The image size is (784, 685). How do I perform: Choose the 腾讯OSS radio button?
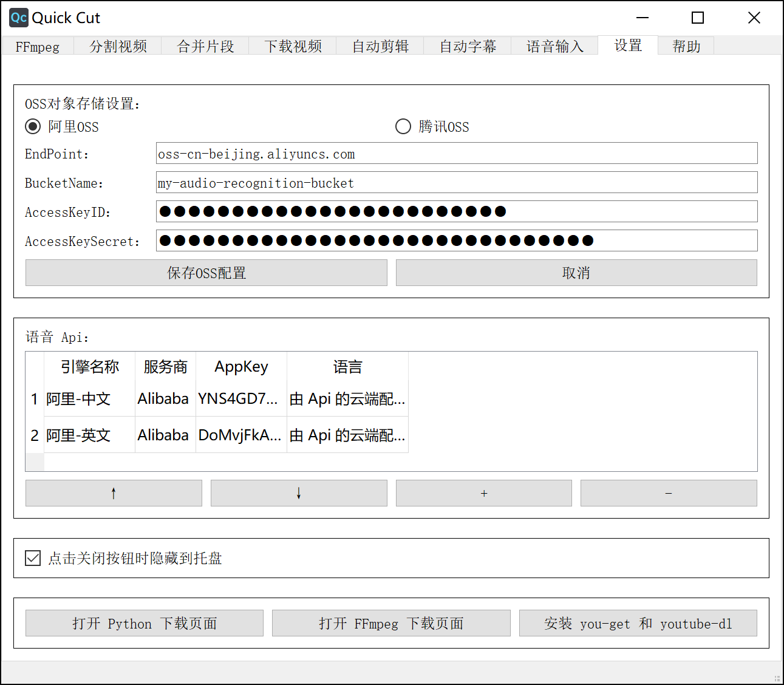point(432,126)
